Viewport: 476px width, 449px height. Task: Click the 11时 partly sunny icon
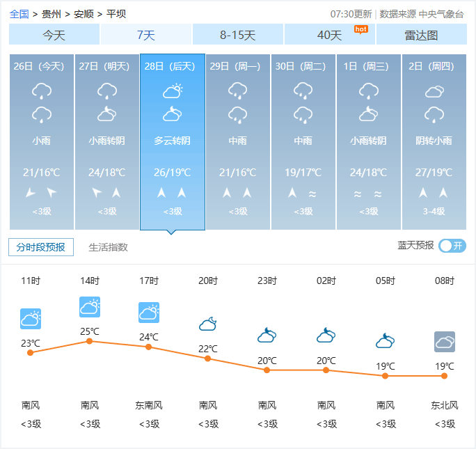point(31,319)
